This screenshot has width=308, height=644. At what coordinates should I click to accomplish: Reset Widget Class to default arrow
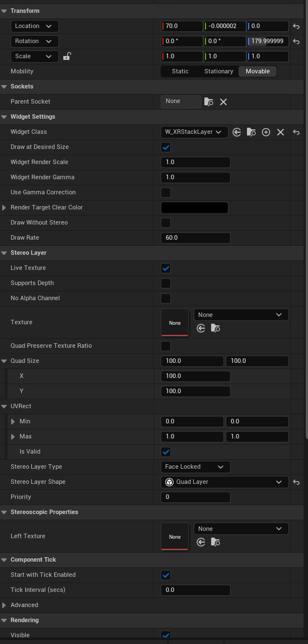296,132
